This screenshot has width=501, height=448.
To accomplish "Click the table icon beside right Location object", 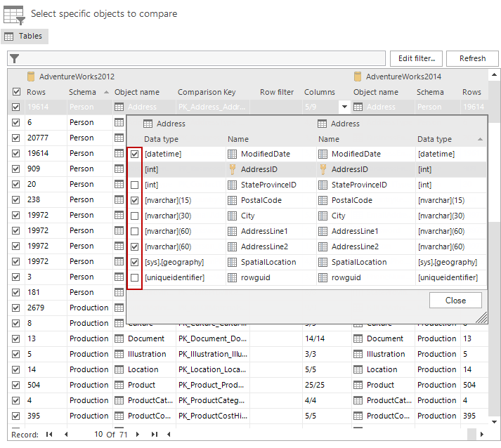I will 358,369.
